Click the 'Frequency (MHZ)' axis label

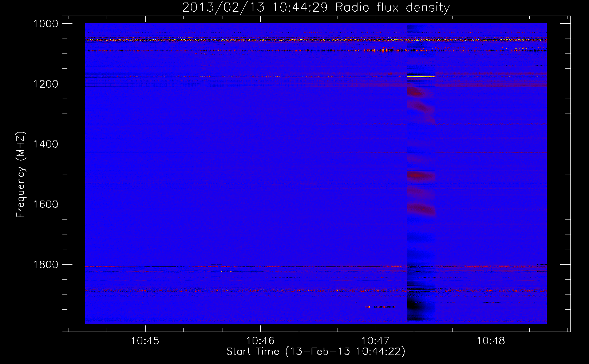(21, 175)
